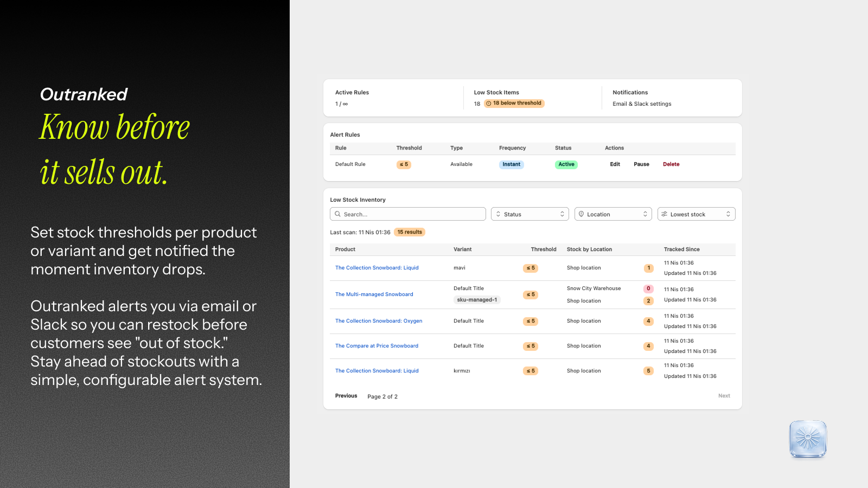This screenshot has width=868, height=488.
Task: Click the Last scan timestamp text
Action: pos(360,233)
